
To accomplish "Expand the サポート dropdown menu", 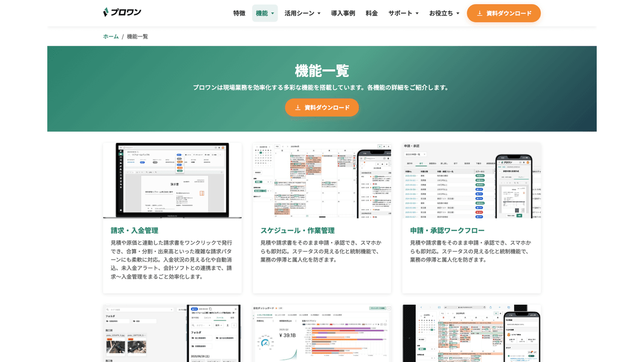I will coord(403,13).
